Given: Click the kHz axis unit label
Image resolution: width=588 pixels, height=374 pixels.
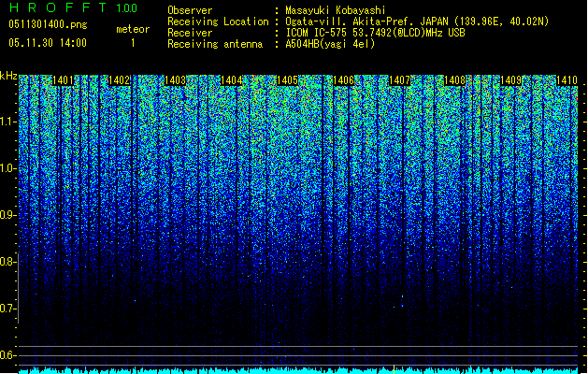Looking at the screenshot, I should tap(8, 76).
